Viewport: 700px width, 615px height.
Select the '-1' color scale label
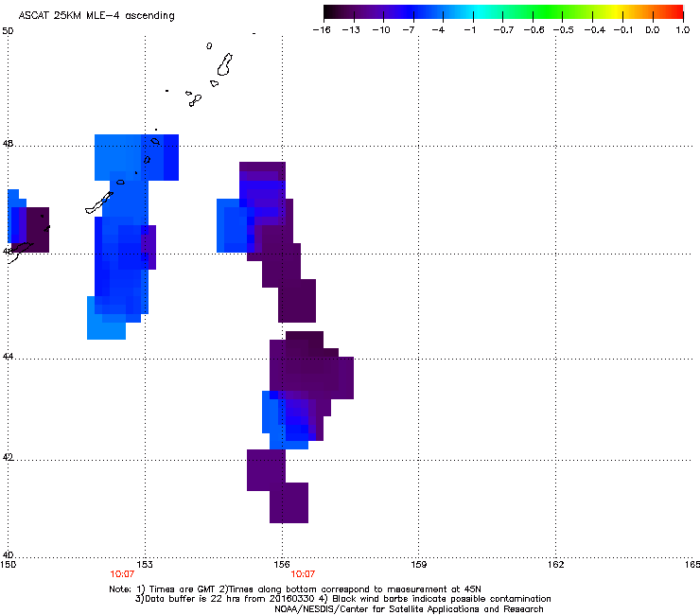pos(469,30)
